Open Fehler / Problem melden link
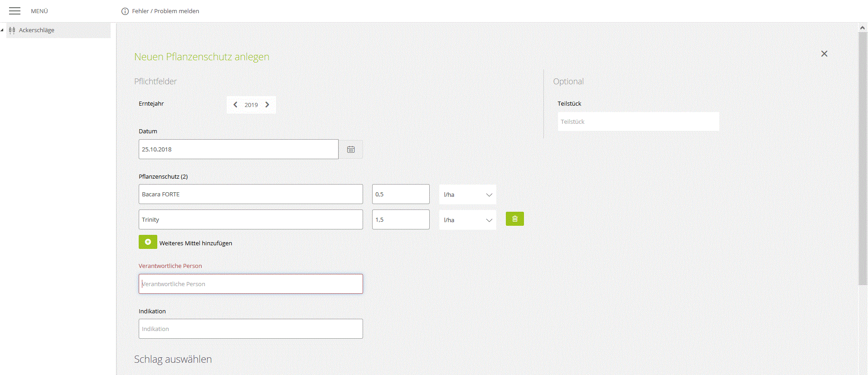Image resolution: width=868 pixels, height=375 pixels. coord(165,11)
